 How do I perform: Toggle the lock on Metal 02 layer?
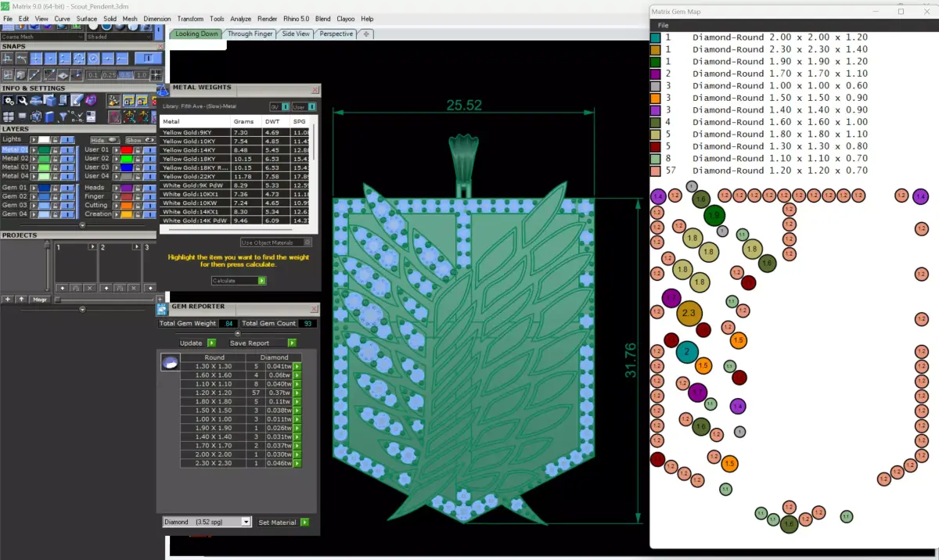pyautogui.click(x=55, y=159)
